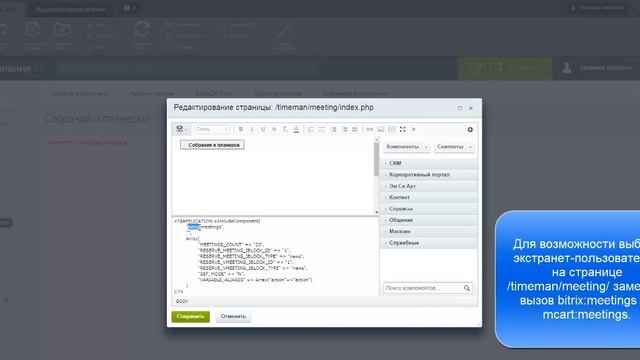Select the Собрания и планерки component block
Viewport: 640px width, 360px height.
(212, 145)
